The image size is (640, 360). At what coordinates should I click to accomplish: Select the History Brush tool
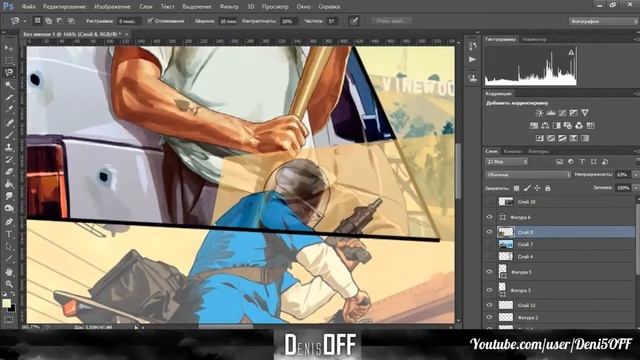point(9,160)
